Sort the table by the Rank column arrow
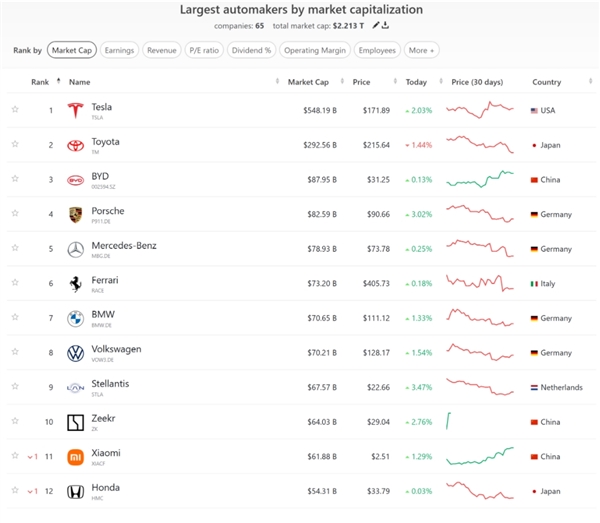The image size is (600, 523). [x=58, y=81]
